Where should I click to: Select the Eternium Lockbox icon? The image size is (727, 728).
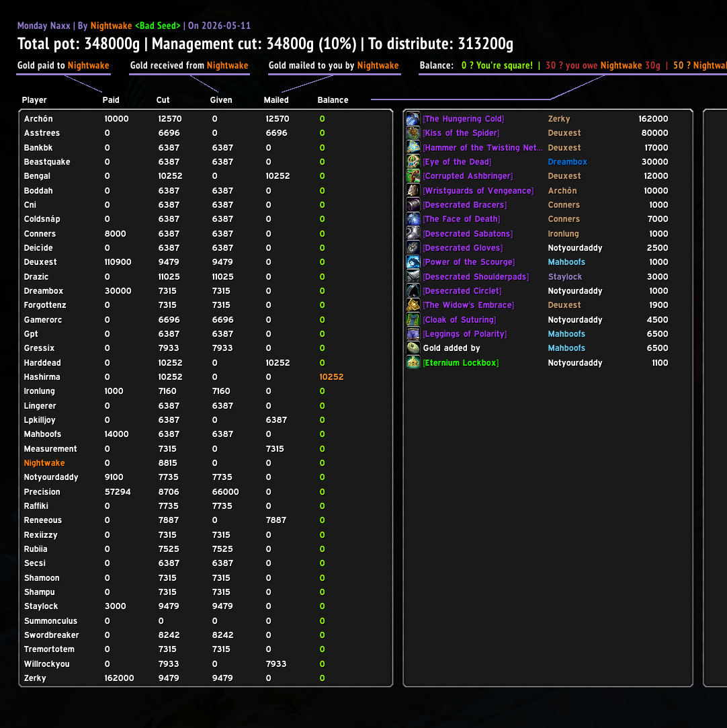tap(413, 362)
